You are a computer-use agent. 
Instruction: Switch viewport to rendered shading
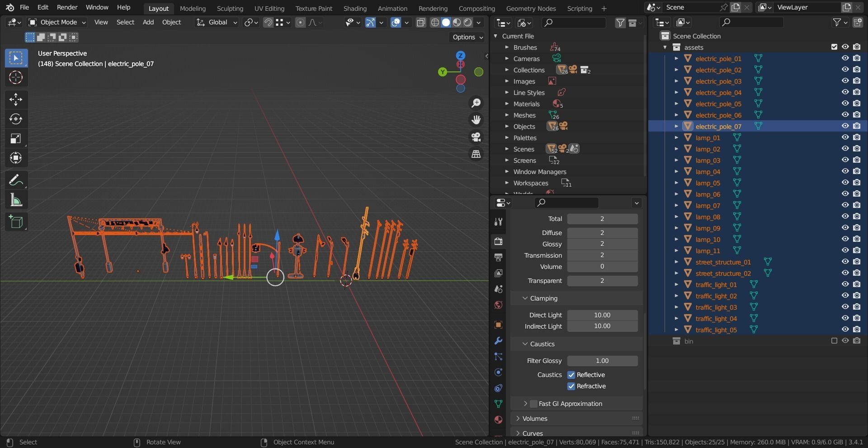[x=468, y=23]
